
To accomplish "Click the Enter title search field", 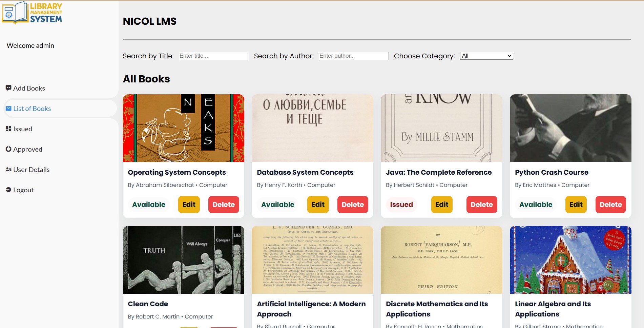I will tap(213, 56).
